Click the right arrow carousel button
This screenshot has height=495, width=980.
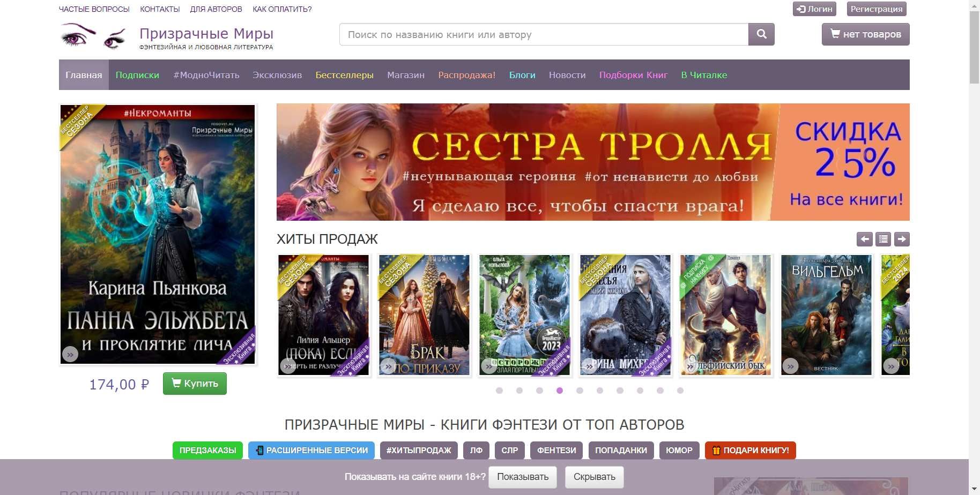pyautogui.click(x=902, y=239)
